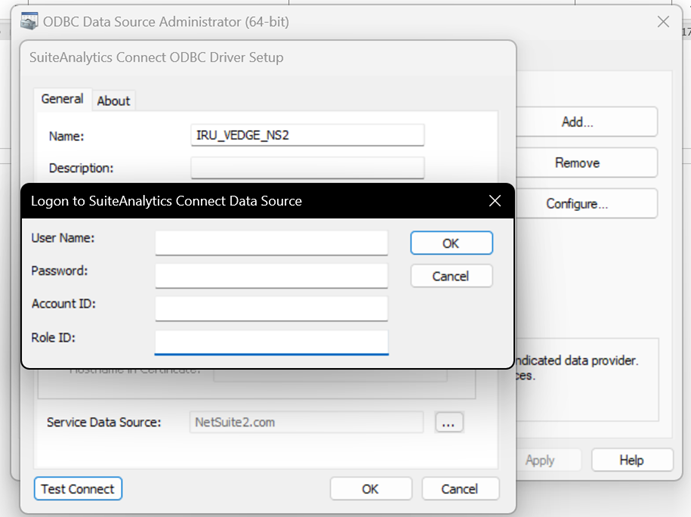The image size is (691, 517).
Task: Click Configure... in ODBC Administrator
Action: pyautogui.click(x=587, y=204)
